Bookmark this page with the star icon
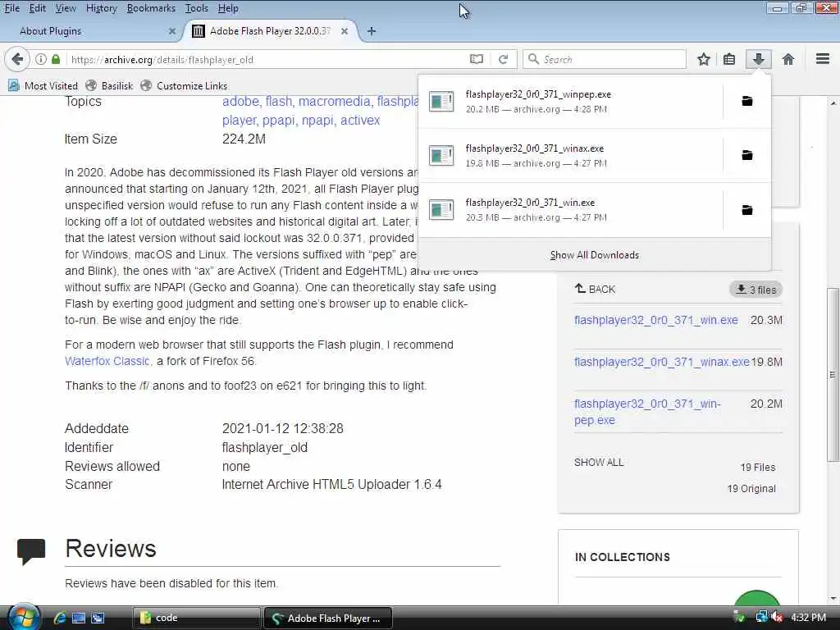This screenshot has width=840, height=630. tap(704, 59)
